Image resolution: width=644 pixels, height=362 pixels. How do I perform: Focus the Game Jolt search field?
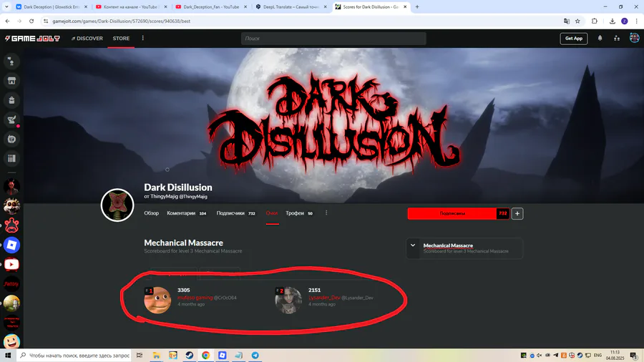(333, 39)
